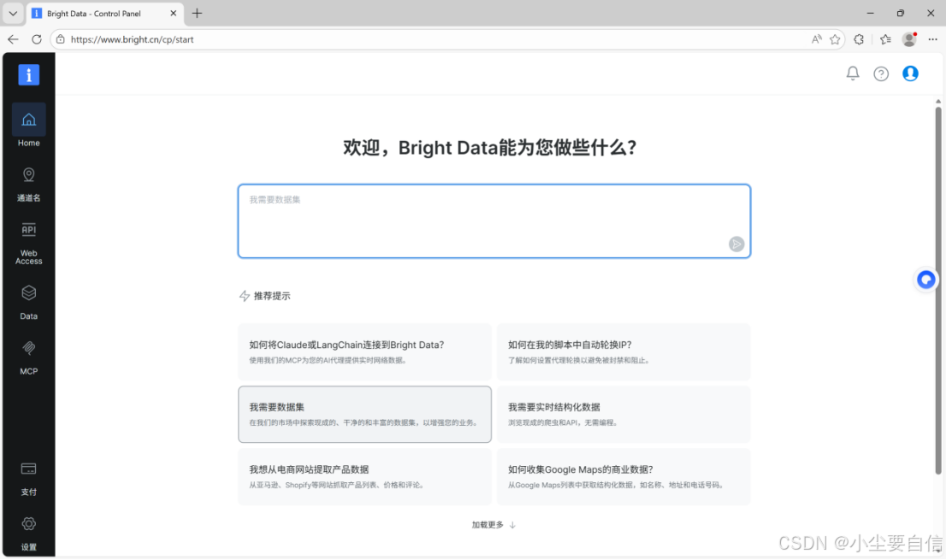The image size is (946, 560).
Task: Open the 支付 billing sidebar item
Action: pyautogui.click(x=28, y=480)
